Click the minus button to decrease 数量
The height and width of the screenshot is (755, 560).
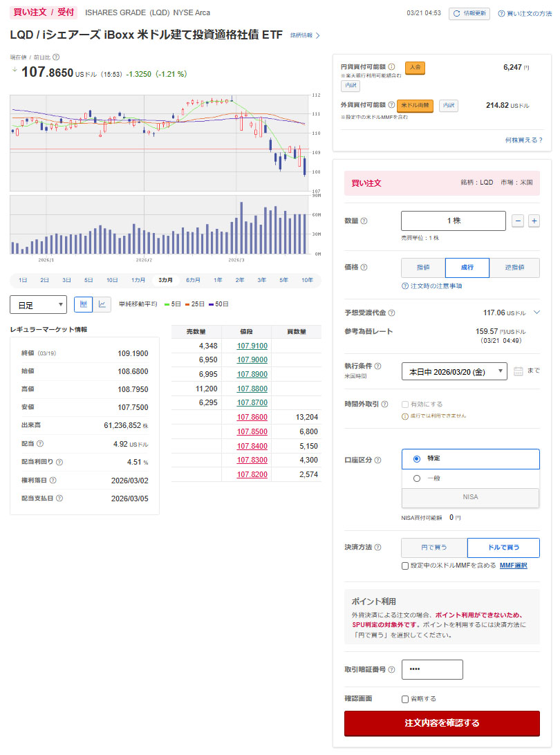[x=518, y=221]
